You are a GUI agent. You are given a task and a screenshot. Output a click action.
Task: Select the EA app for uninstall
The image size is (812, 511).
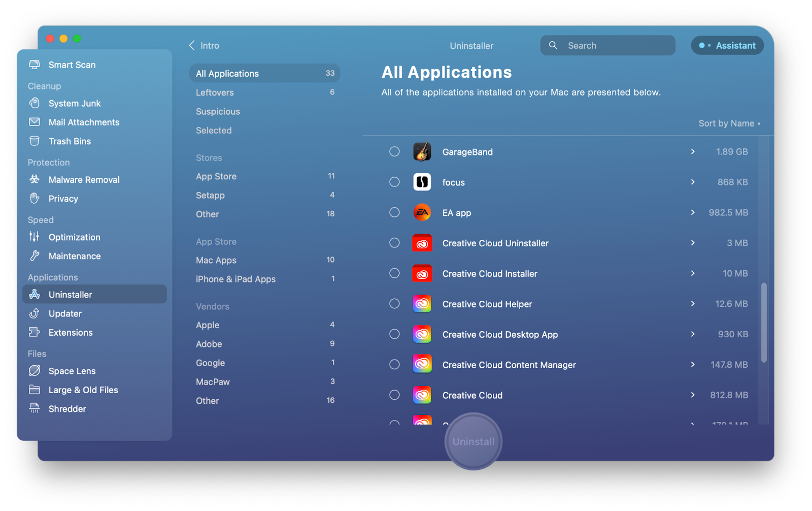(x=394, y=212)
